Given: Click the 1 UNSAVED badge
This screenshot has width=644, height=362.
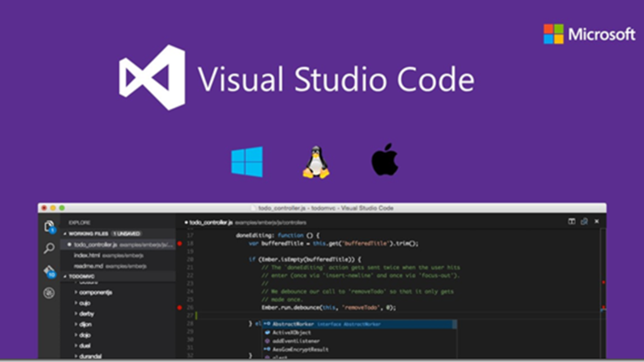Looking at the screenshot, I should (x=127, y=234).
